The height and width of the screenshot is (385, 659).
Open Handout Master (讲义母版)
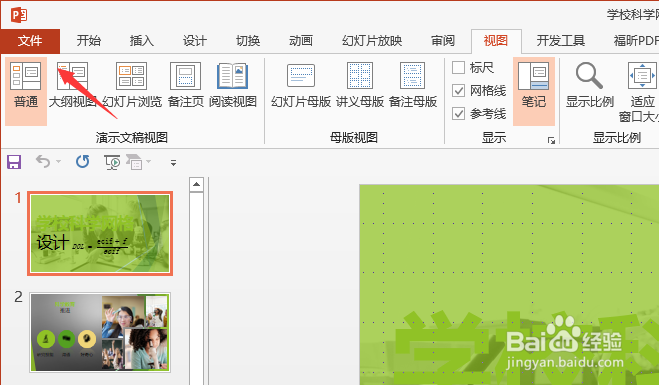pyautogui.click(x=360, y=85)
